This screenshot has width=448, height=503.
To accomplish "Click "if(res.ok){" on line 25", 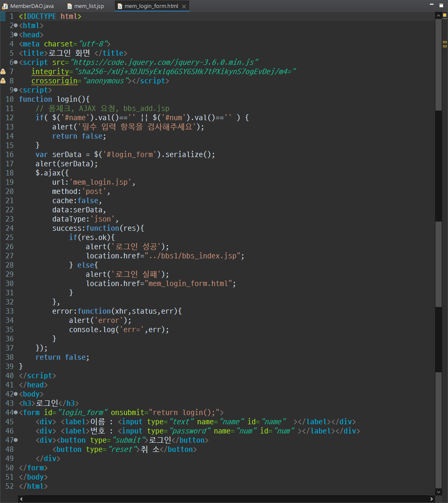I will (92, 237).
